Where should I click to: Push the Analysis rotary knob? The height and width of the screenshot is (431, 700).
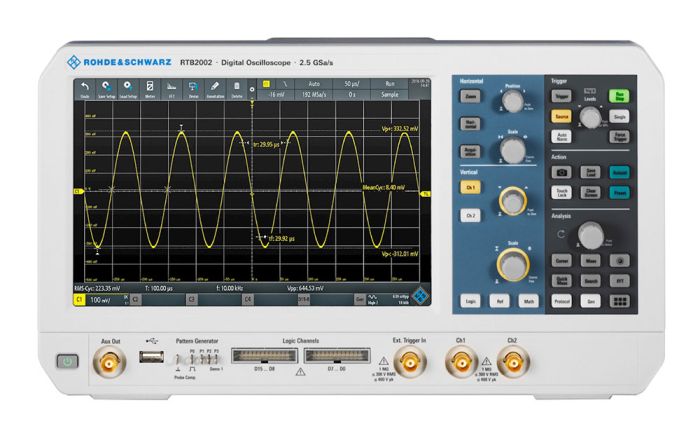[x=591, y=235]
